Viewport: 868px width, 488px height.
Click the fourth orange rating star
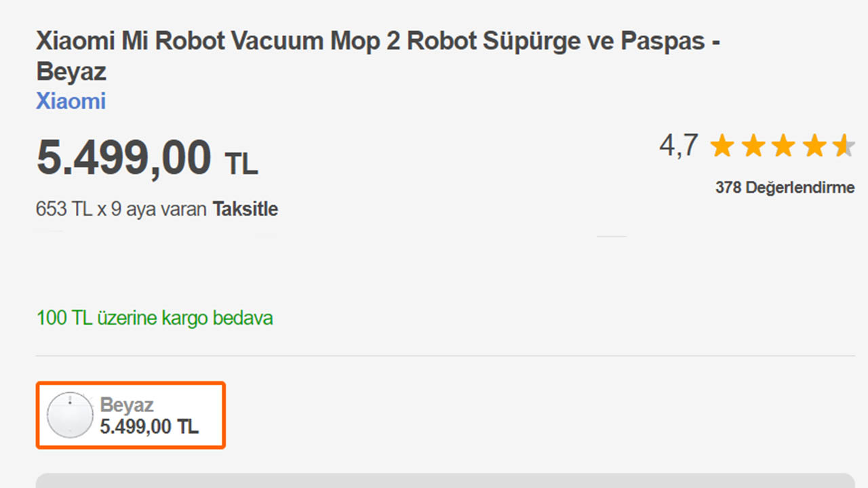[x=813, y=146]
